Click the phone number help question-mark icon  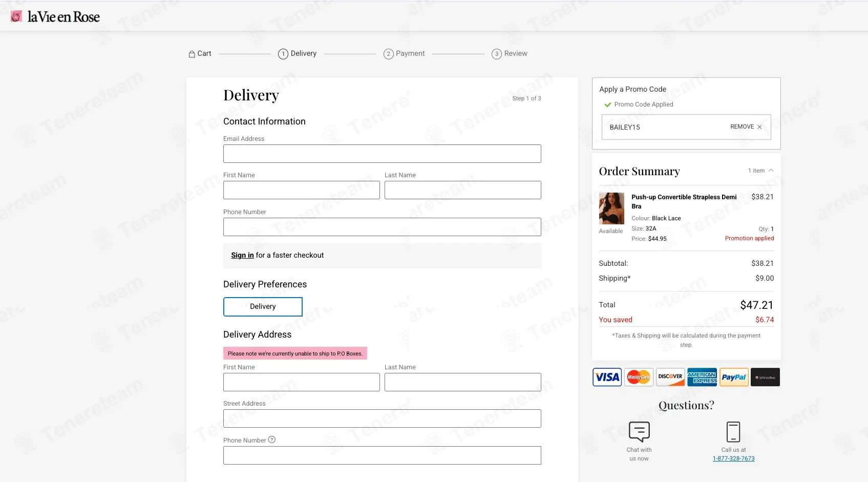[272, 439]
